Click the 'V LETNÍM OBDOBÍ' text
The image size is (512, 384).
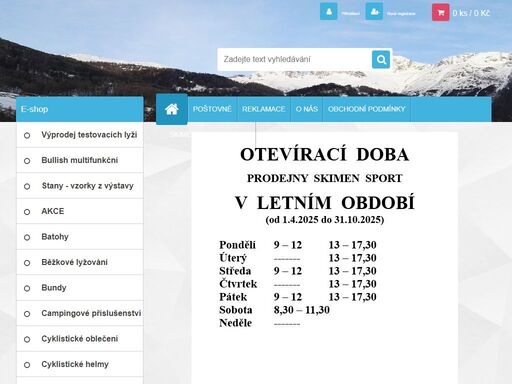[324, 203]
